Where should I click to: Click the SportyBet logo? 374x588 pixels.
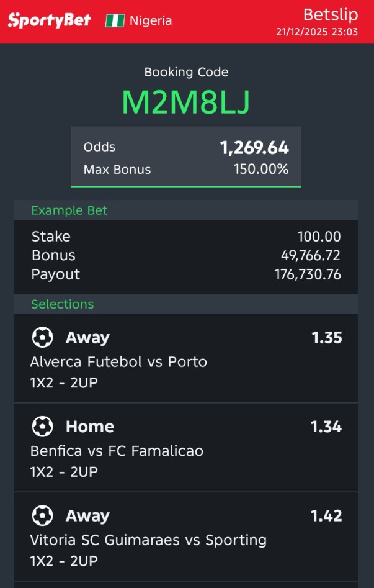pyautogui.click(x=50, y=20)
